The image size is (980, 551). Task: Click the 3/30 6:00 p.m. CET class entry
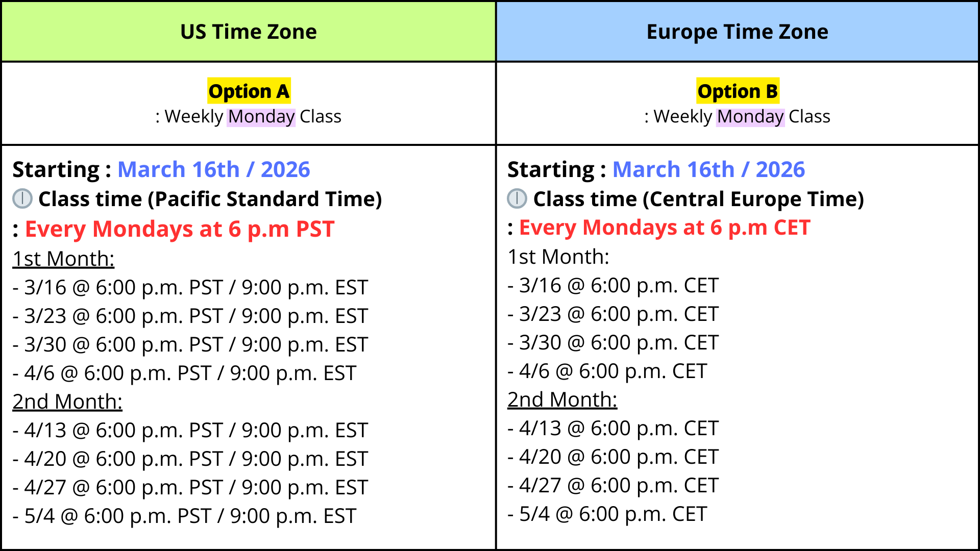(x=614, y=342)
